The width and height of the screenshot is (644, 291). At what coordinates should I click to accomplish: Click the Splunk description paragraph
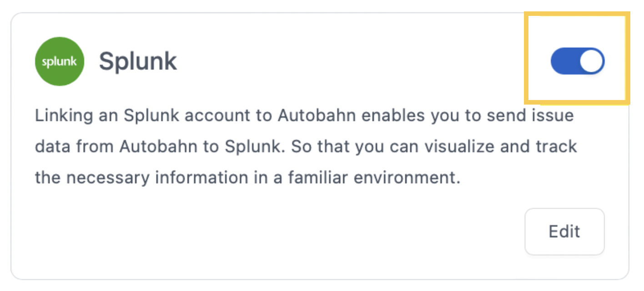[x=306, y=146]
